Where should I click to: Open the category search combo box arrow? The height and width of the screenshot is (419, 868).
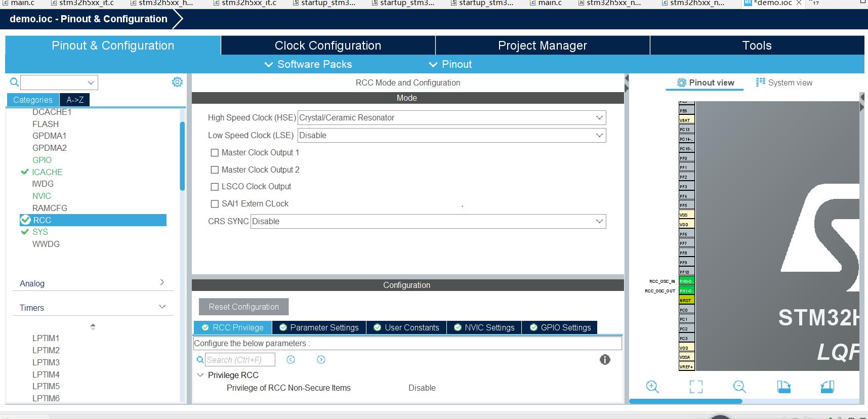pyautogui.click(x=91, y=82)
